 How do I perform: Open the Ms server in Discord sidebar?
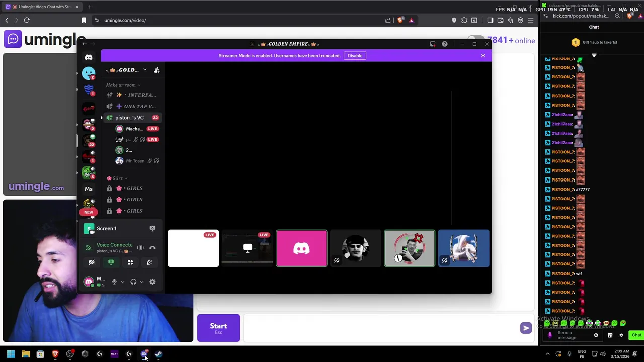click(x=89, y=189)
